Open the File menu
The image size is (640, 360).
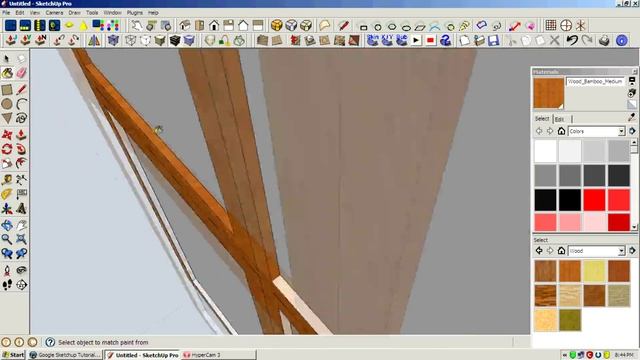click(6, 13)
